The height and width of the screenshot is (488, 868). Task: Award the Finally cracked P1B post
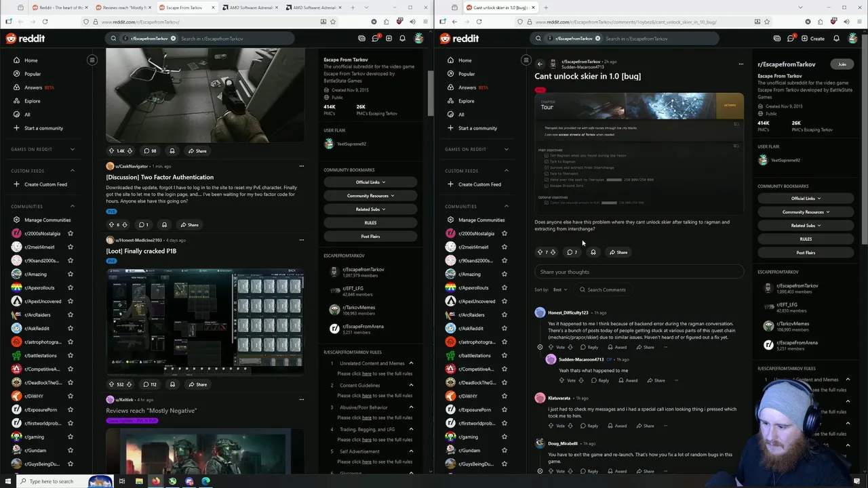(x=172, y=384)
